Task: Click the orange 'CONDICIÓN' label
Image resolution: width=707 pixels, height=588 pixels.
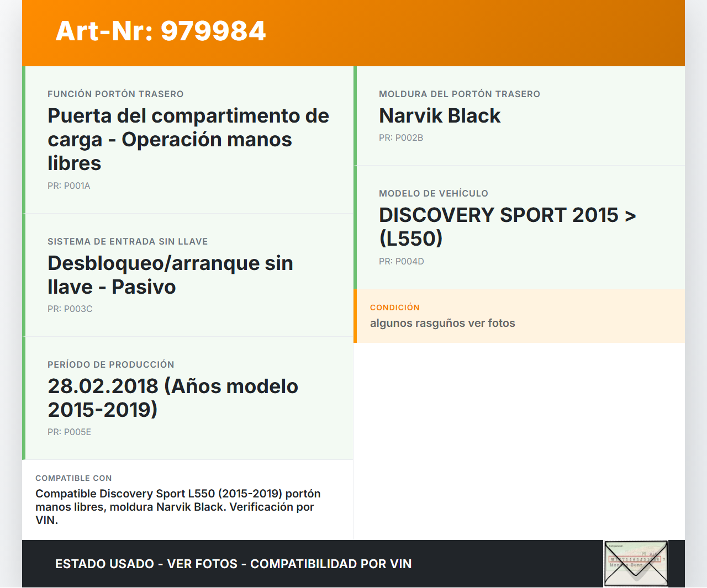Action: 395,308
